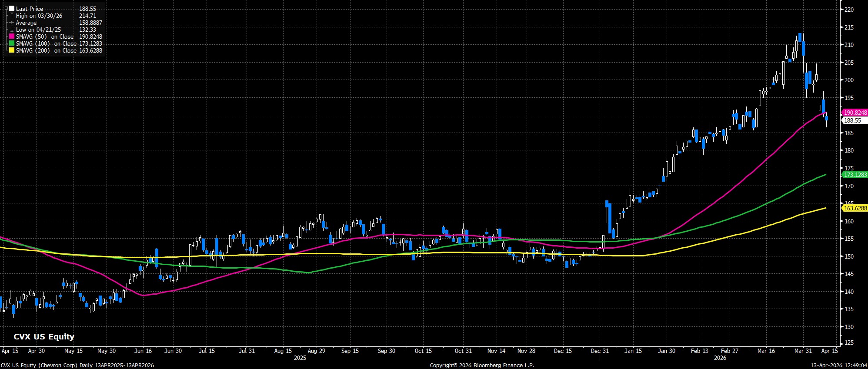Click the CVX US Equity chart title

pyautogui.click(x=44, y=337)
